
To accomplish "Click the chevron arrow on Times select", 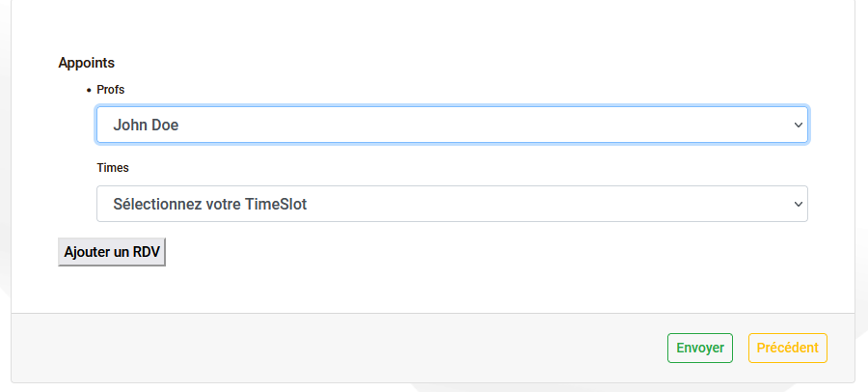I will (x=798, y=204).
